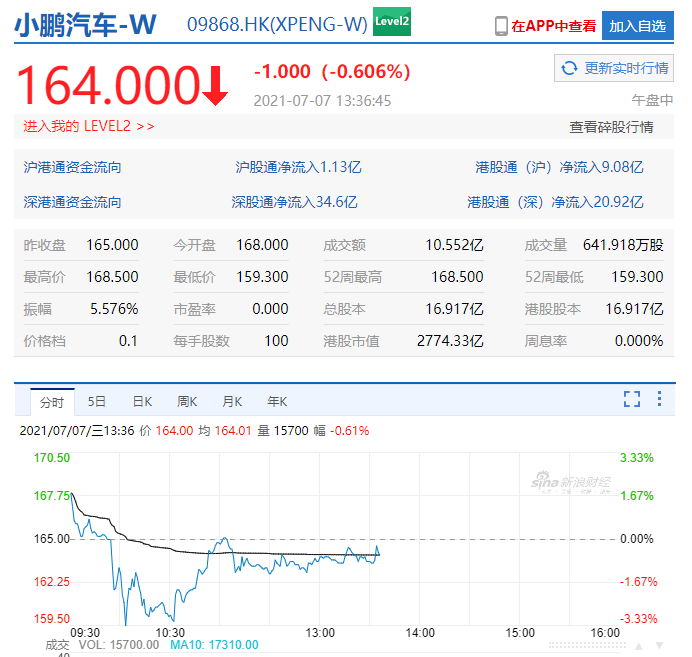Click 深股通净流入34.6亿 link

294,202
